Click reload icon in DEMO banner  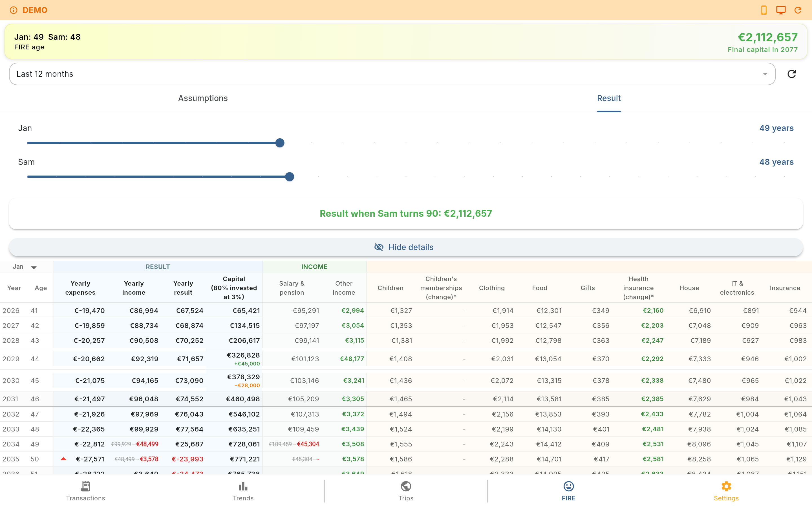point(798,10)
